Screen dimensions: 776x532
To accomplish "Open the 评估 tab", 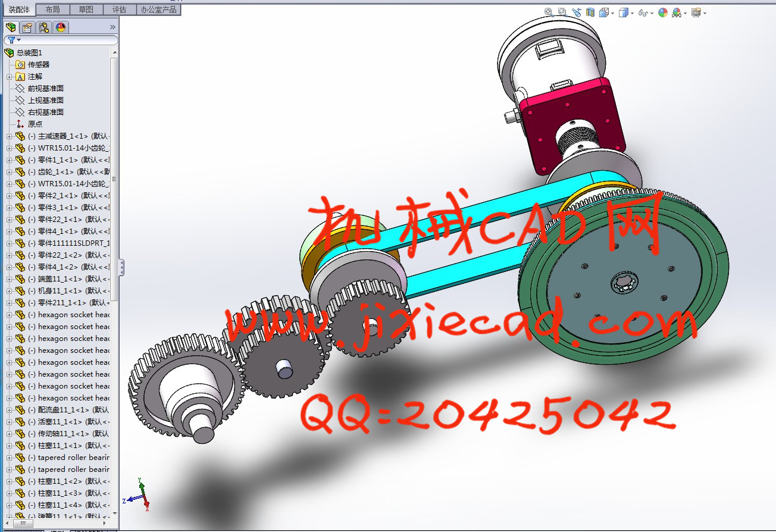I will 119,10.
